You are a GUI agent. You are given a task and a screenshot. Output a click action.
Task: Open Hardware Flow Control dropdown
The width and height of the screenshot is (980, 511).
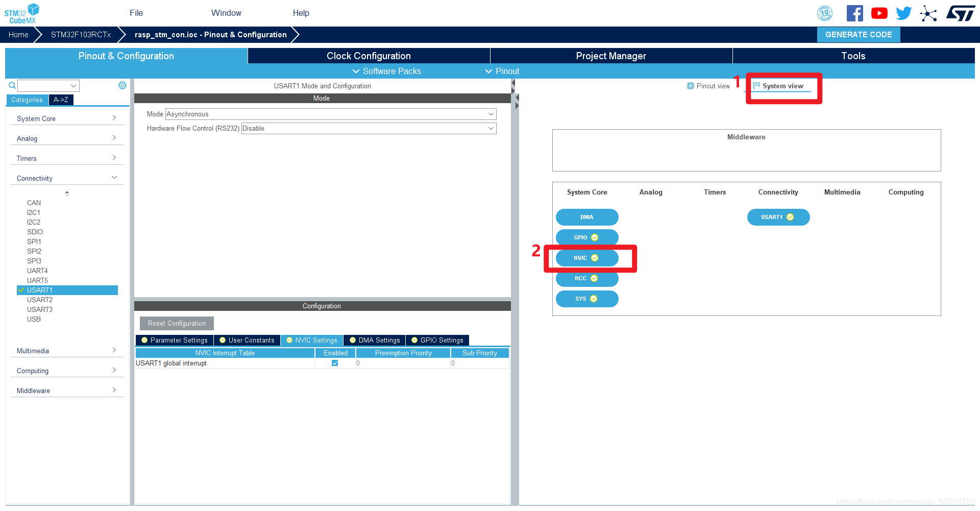[x=369, y=128]
